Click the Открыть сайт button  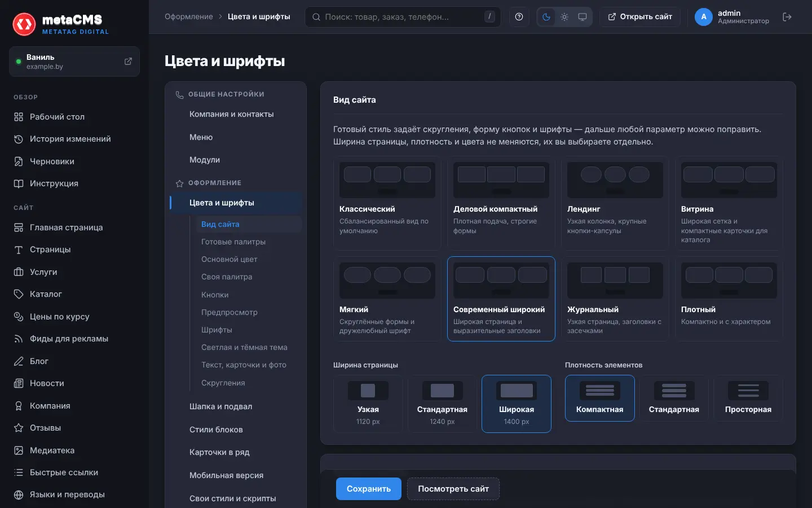pos(640,17)
